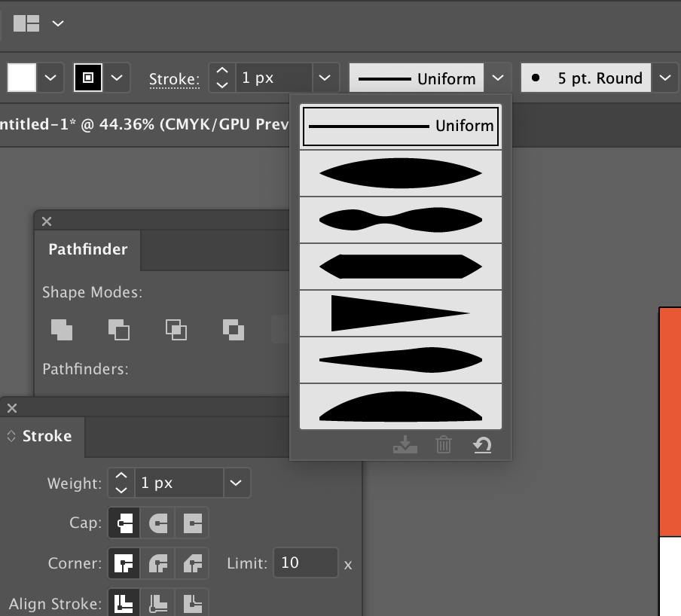Click the Unite shape mode icon
The image size is (681, 616).
pyautogui.click(x=62, y=329)
